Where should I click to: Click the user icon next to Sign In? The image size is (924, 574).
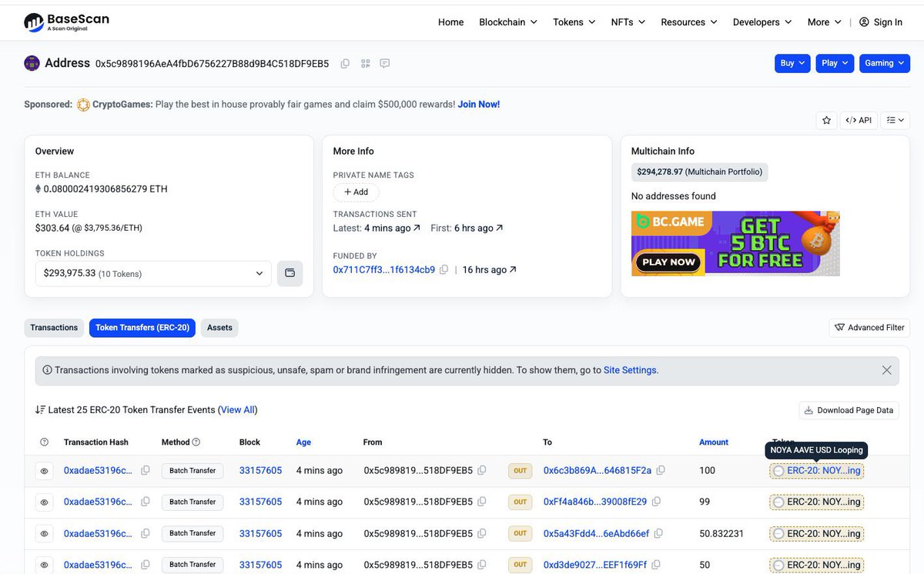coord(864,22)
